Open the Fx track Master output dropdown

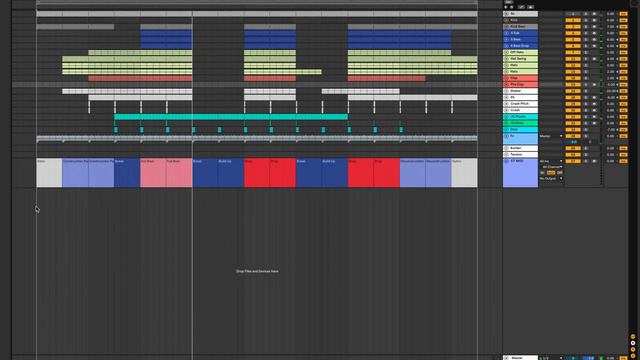(551, 136)
